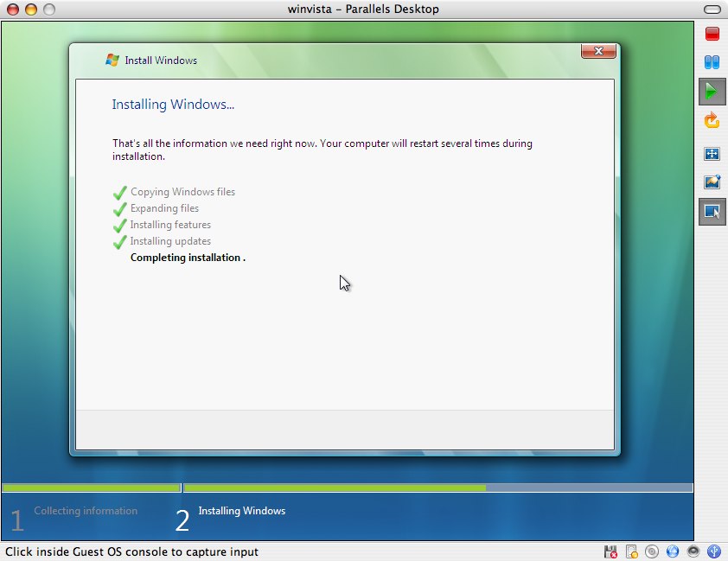Viewport: 728px width, 561px height.
Task: Toggle Parallels toolbar pill button
Action: tap(712, 10)
